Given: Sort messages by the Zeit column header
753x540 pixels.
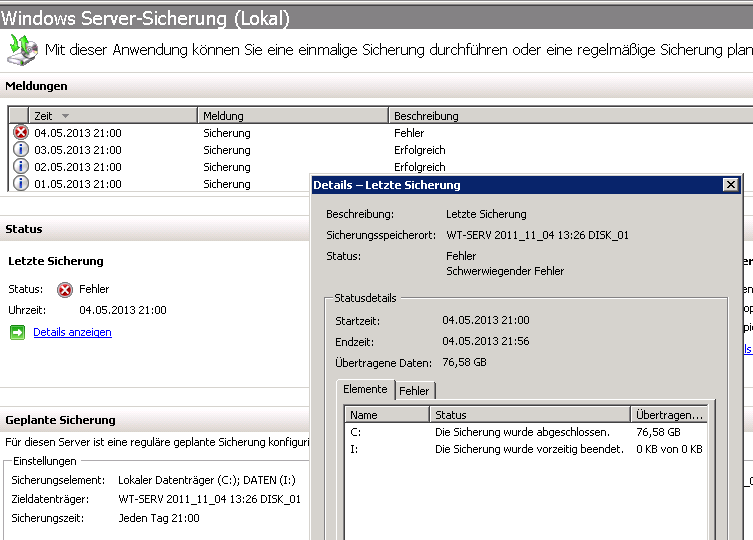Looking at the screenshot, I should [x=113, y=116].
